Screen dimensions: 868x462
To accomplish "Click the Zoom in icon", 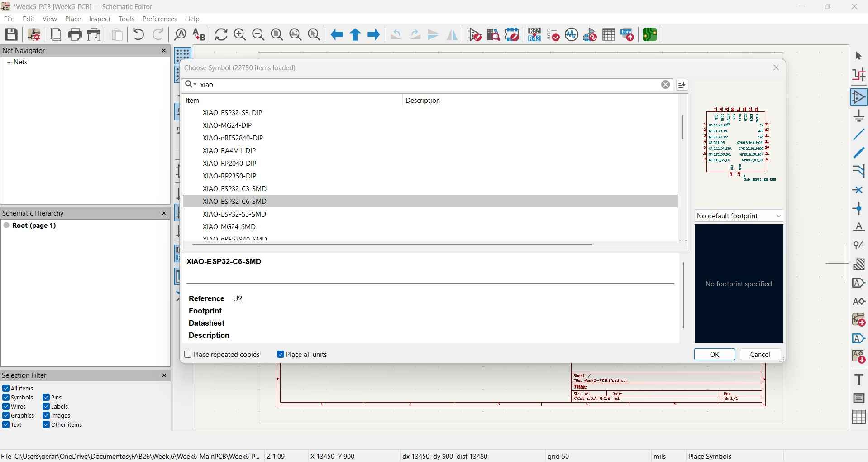I will 240,35.
